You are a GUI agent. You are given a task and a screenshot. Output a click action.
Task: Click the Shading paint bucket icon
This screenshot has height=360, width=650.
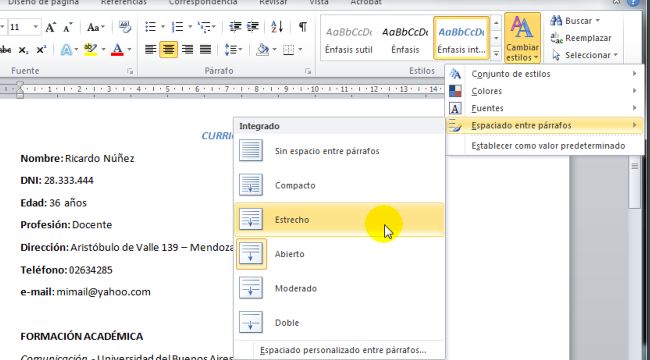click(x=262, y=50)
